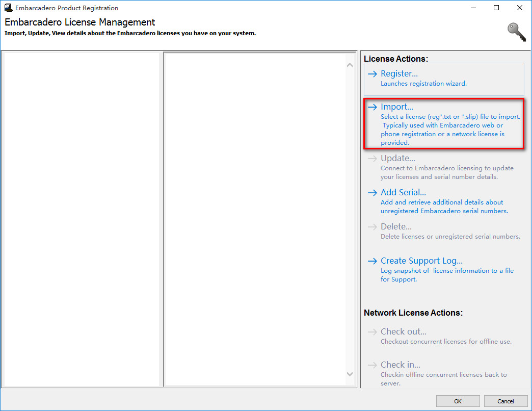
Task: Click the arrow icon near Create Support Log
Action: tap(371, 261)
